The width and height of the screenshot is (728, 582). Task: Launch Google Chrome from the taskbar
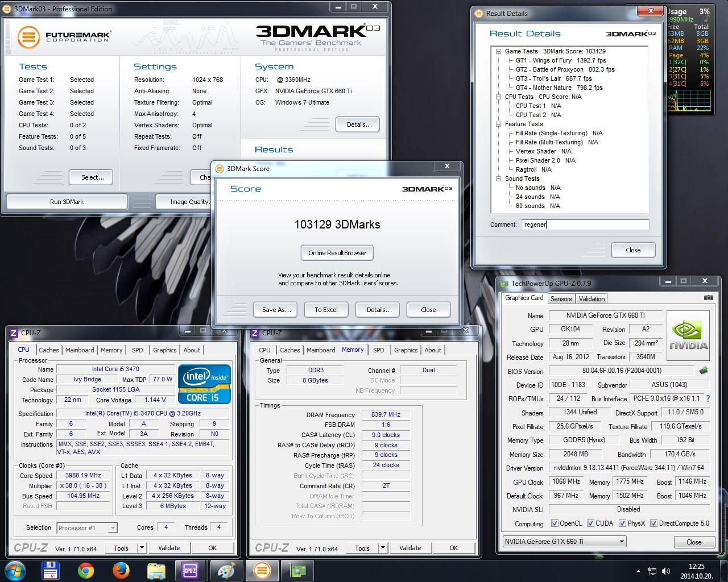86,570
